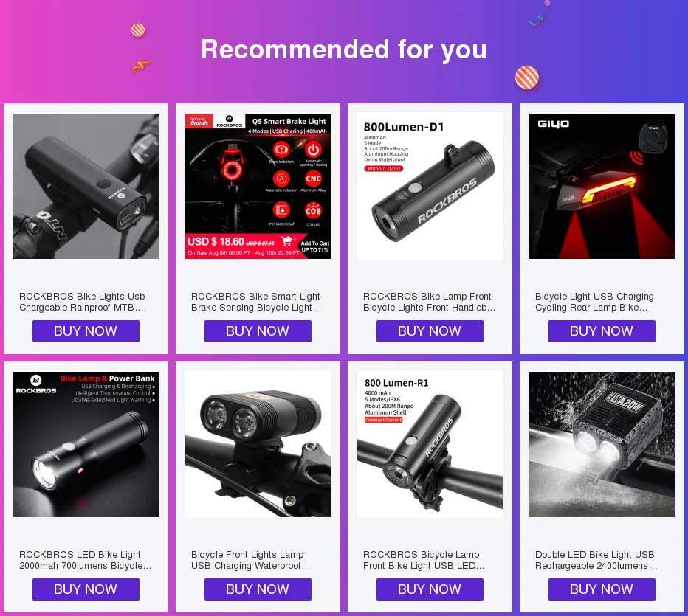
Task: Open the ROCKBROS Usb Chargeable Rainproof MTB light thumbnail
Action: coord(86,187)
